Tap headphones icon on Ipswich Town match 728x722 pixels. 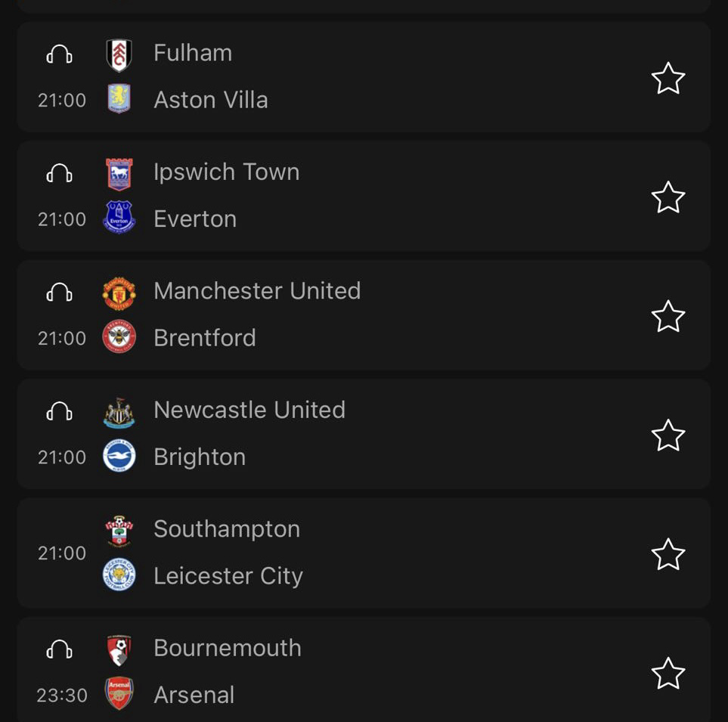[60, 172]
